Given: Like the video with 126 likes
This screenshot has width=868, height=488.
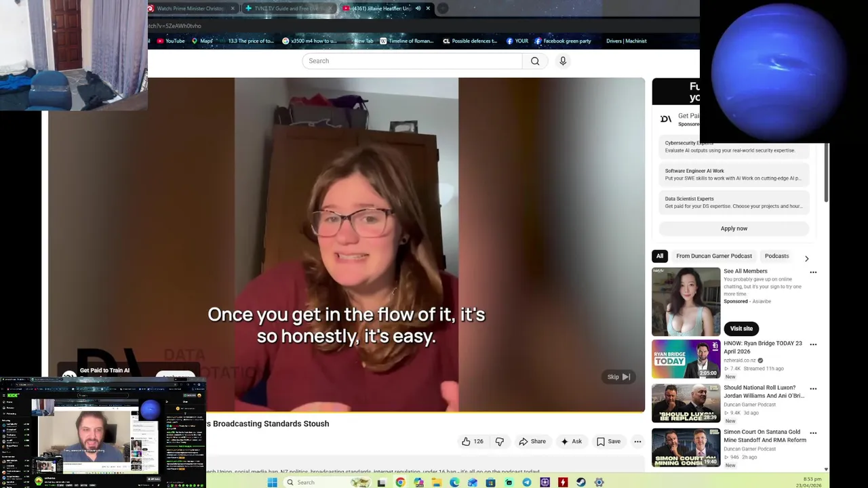Looking at the screenshot, I should pos(473,441).
